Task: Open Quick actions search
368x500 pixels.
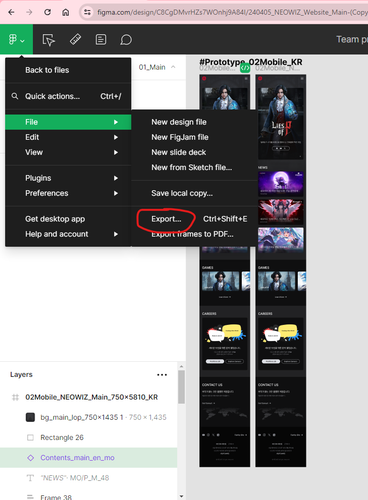Action: coord(68,96)
